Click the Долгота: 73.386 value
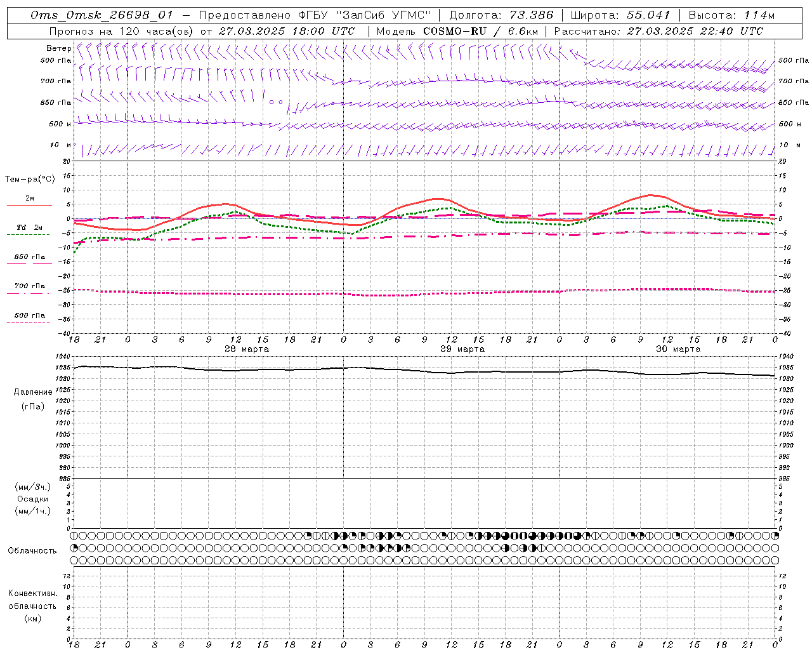This screenshot has width=812, height=650. pos(501,15)
